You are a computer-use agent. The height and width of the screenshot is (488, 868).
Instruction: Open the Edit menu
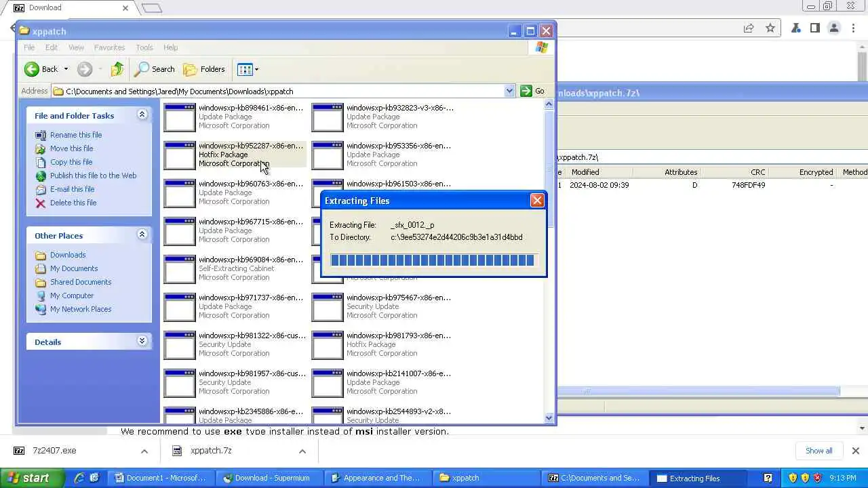pyautogui.click(x=52, y=47)
